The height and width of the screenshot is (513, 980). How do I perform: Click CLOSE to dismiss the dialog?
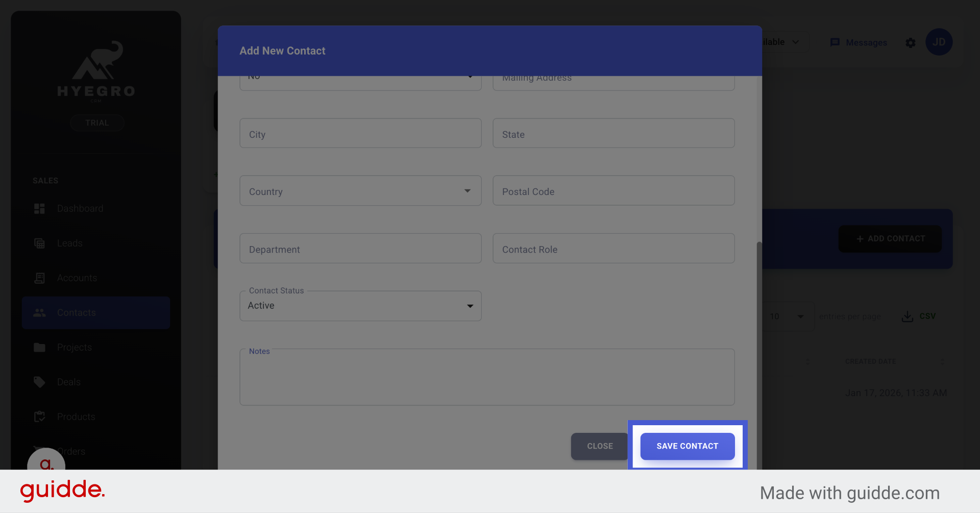pyautogui.click(x=599, y=446)
